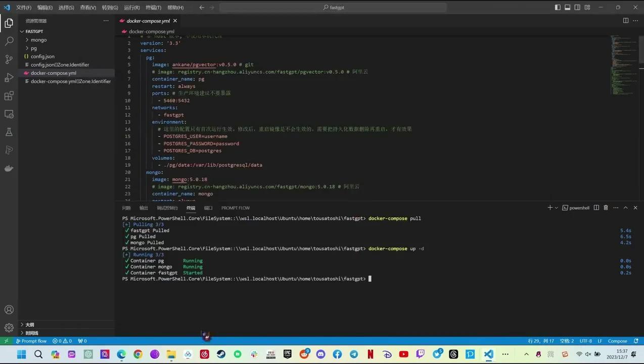
Task: Open the Run and Debug view
Action: (9, 77)
